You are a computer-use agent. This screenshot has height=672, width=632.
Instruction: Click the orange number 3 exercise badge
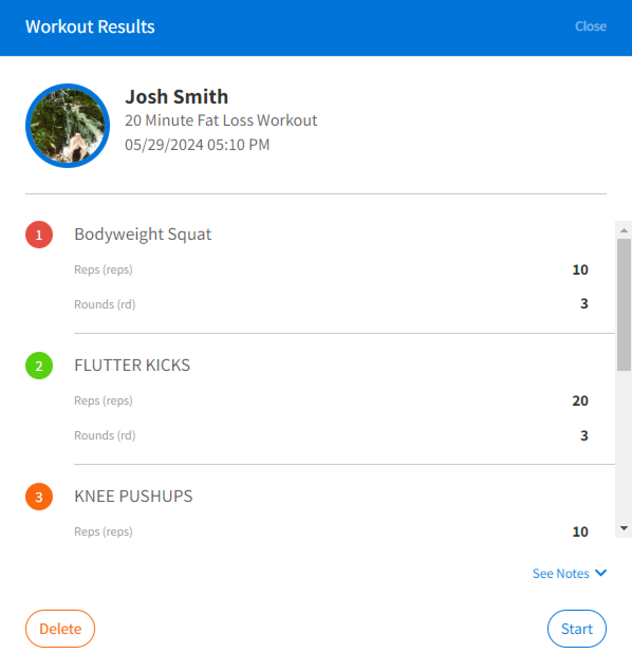point(39,497)
